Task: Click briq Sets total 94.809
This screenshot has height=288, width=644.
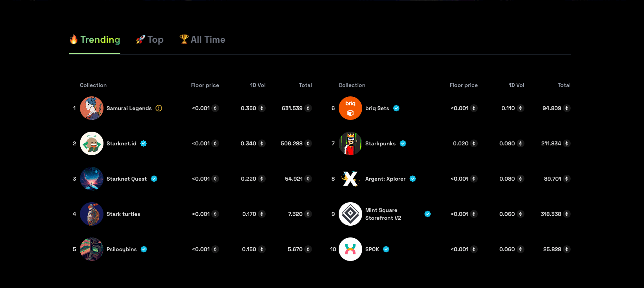Action: [552, 108]
